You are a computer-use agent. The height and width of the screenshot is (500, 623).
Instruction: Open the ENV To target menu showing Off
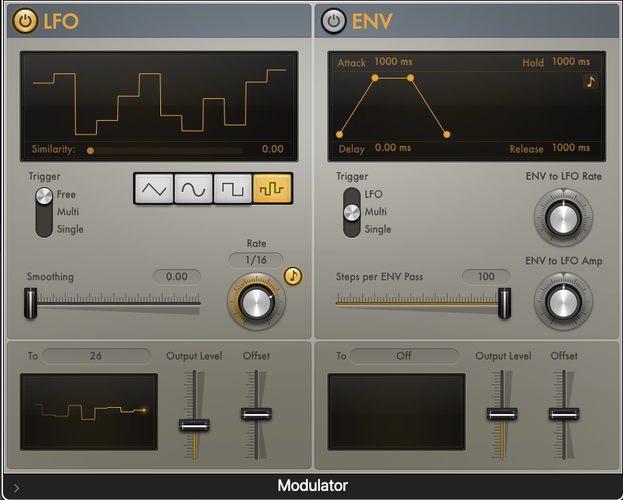(x=404, y=356)
